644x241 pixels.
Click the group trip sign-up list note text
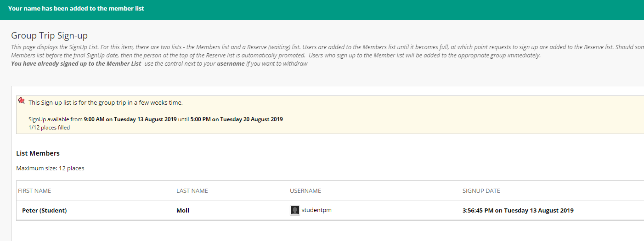[106, 102]
